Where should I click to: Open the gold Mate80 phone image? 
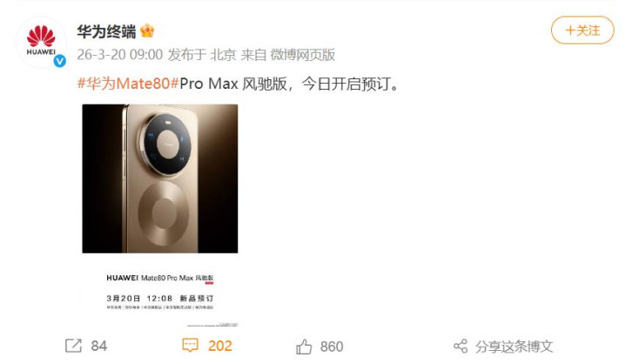point(160,179)
